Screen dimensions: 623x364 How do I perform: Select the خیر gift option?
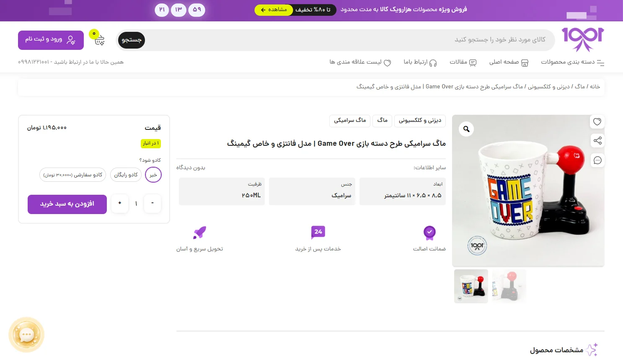(153, 175)
